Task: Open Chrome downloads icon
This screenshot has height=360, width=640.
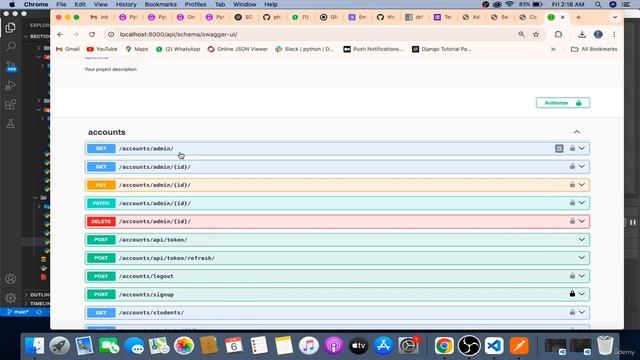Action: [x=582, y=35]
